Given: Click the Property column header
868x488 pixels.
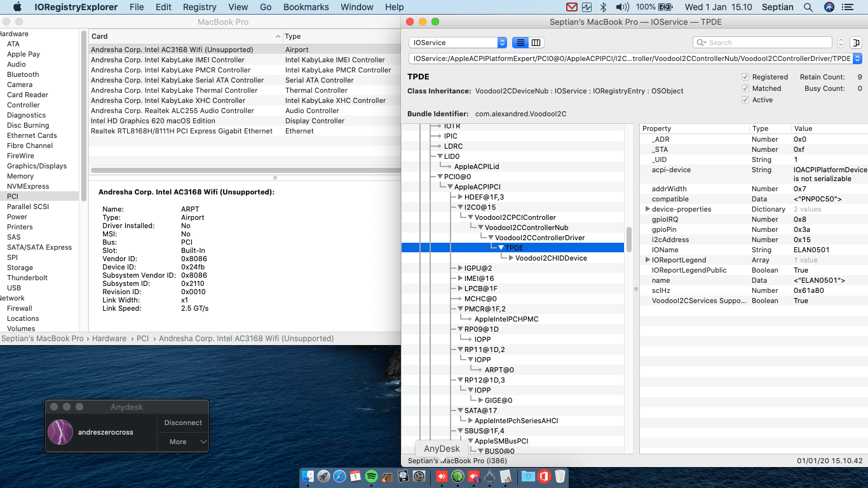Looking at the screenshot, I should pyautogui.click(x=695, y=128).
